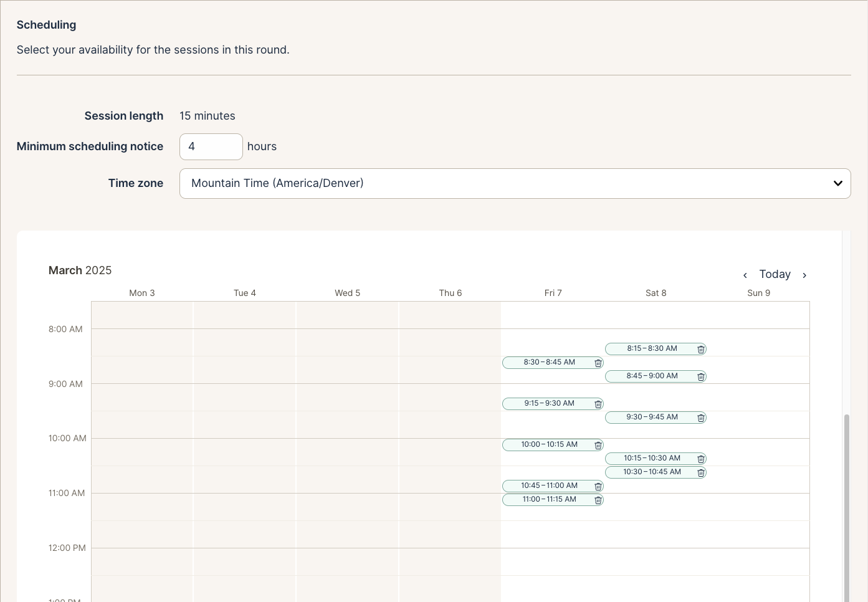Remove the Saturday 10:30–10:45 AM slot
Image resolution: width=868 pixels, height=602 pixels.
click(701, 473)
